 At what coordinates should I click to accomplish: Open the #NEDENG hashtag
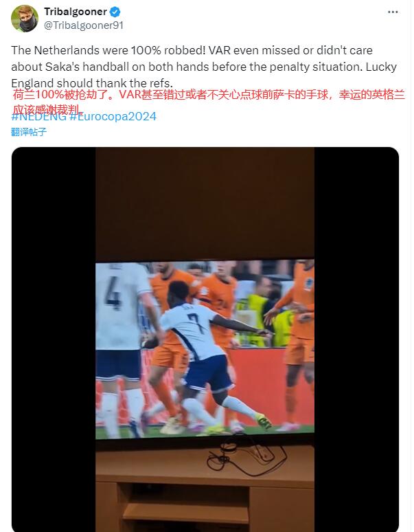point(38,117)
